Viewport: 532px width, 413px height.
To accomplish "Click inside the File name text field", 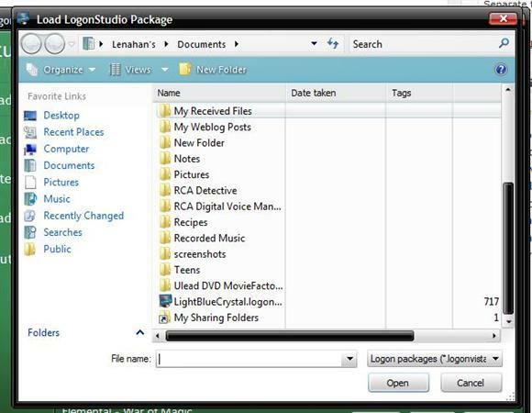I will pos(249,359).
